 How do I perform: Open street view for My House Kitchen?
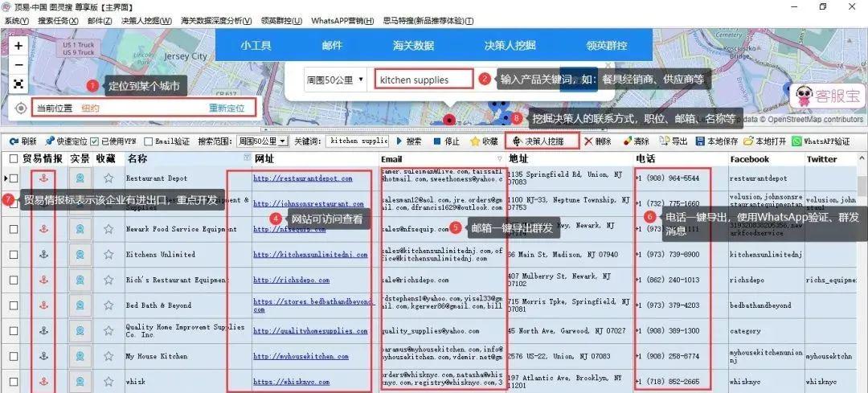80,357
